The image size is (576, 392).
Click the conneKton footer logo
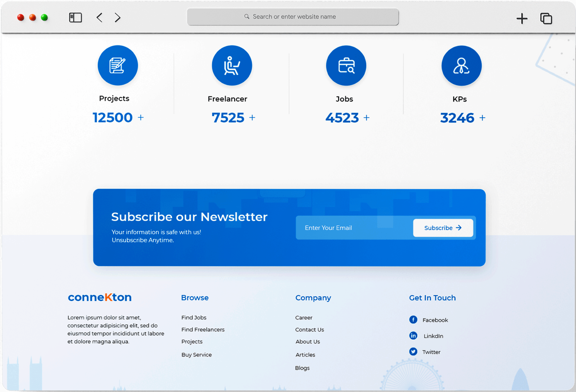[x=100, y=297]
